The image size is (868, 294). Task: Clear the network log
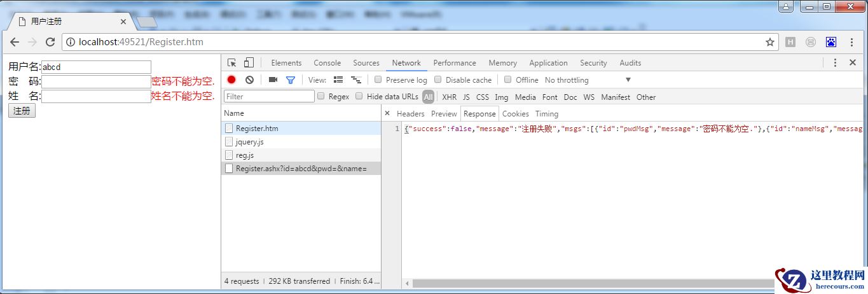click(x=249, y=80)
